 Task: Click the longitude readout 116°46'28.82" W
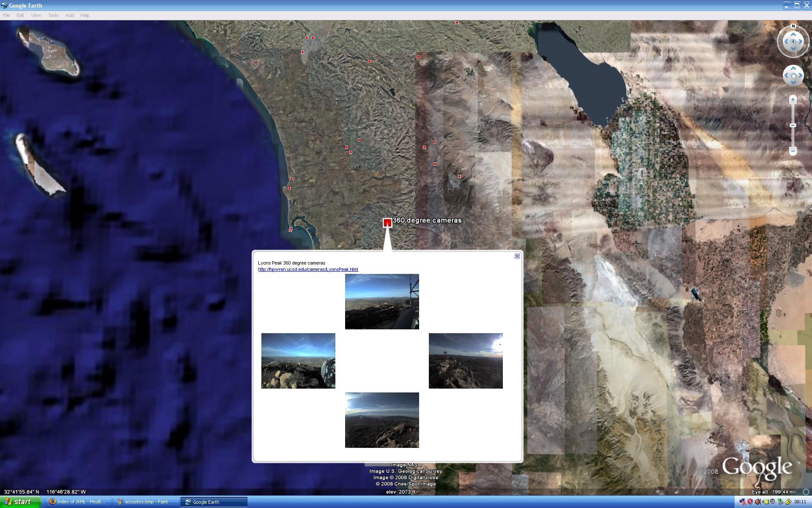pos(66,492)
